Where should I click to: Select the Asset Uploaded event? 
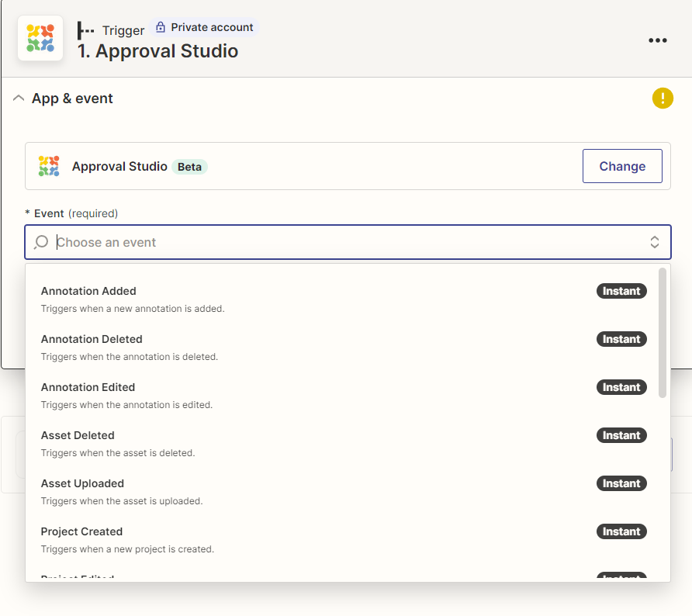pyautogui.click(x=82, y=484)
